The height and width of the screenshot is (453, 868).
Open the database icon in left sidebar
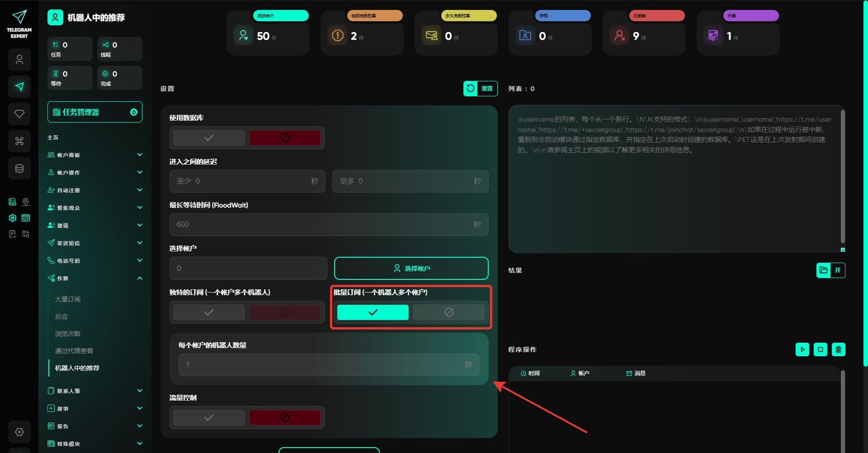click(19, 169)
